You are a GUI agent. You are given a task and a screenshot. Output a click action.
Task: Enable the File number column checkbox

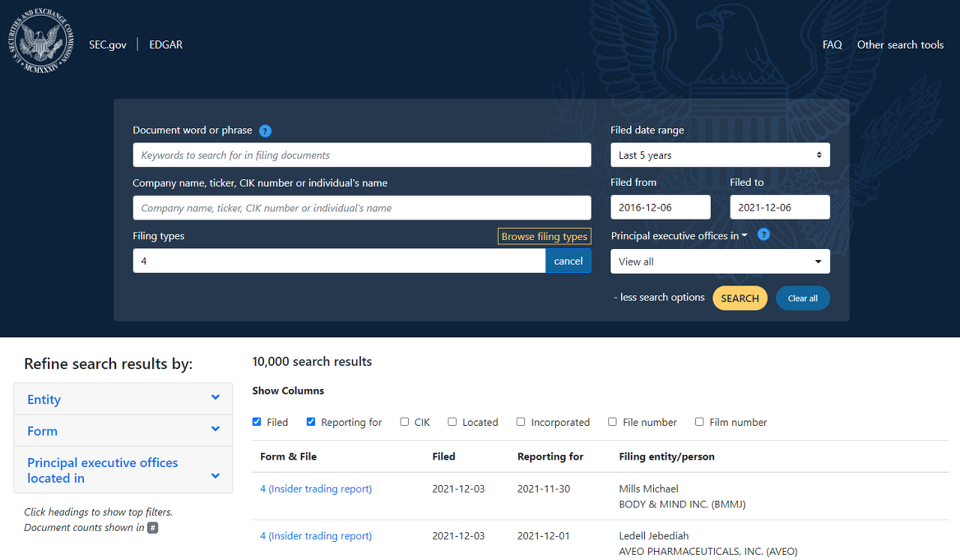click(x=613, y=422)
